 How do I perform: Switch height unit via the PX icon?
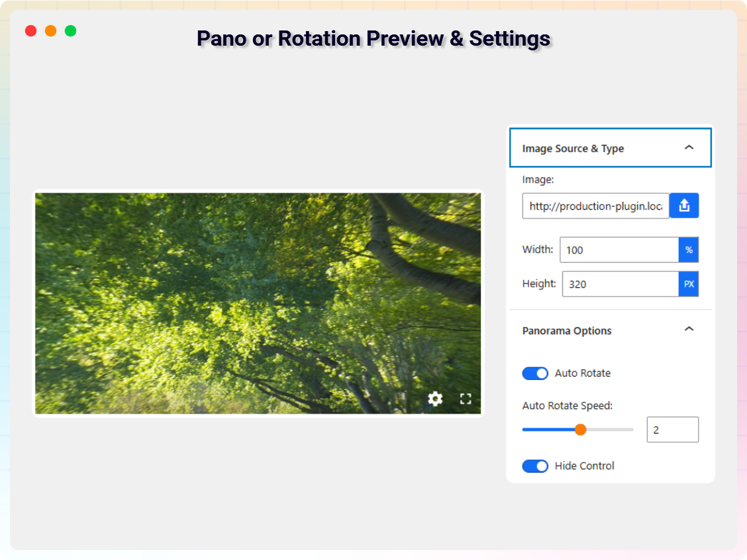tap(689, 283)
